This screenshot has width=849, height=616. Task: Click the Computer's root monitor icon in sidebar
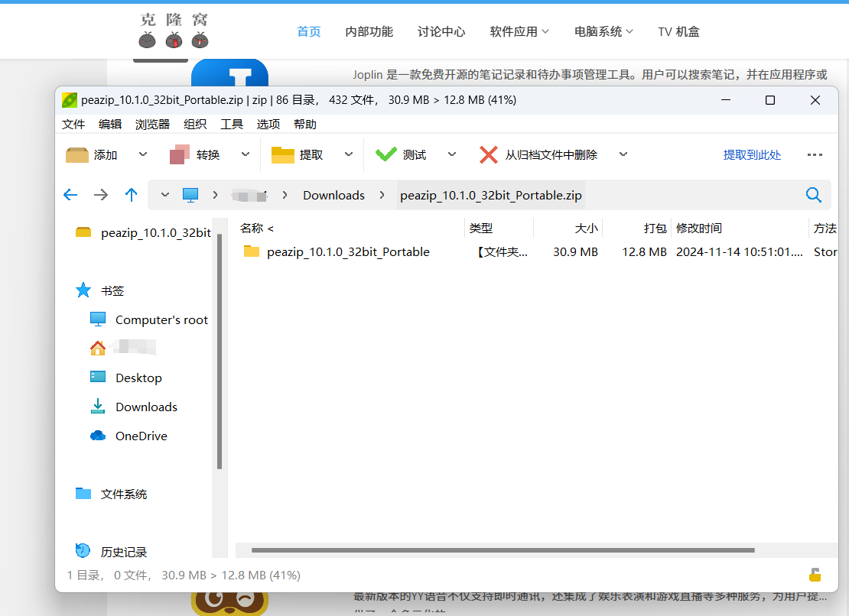tap(98, 319)
